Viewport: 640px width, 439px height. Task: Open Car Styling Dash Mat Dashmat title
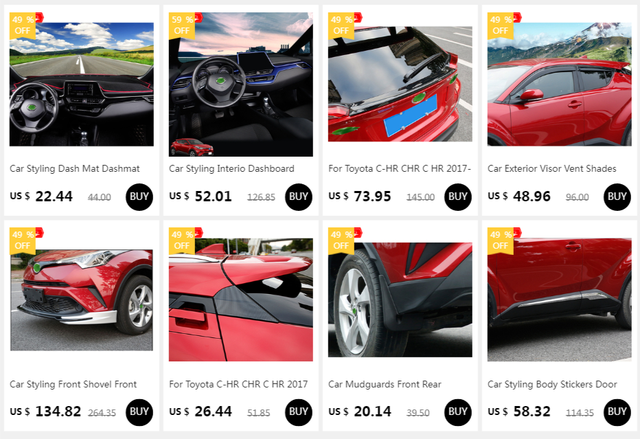(x=75, y=169)
